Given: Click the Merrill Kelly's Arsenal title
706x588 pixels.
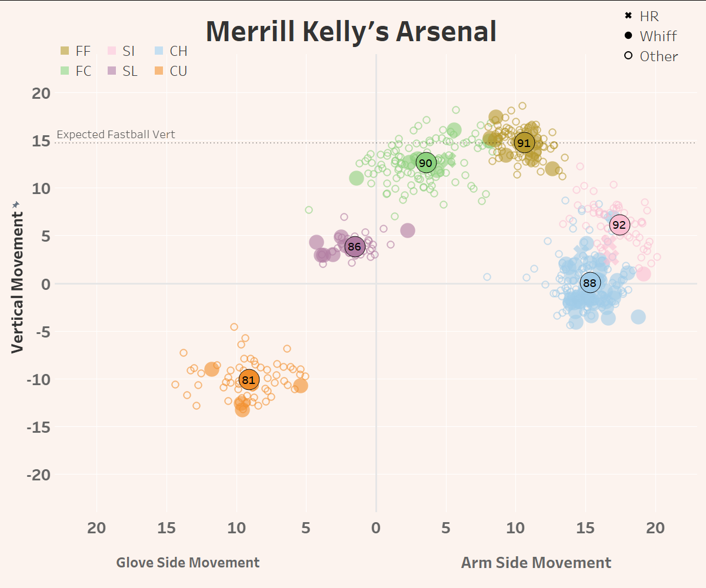Looking at the screenshot, I should pyautogui.click(x=351, y=32).
